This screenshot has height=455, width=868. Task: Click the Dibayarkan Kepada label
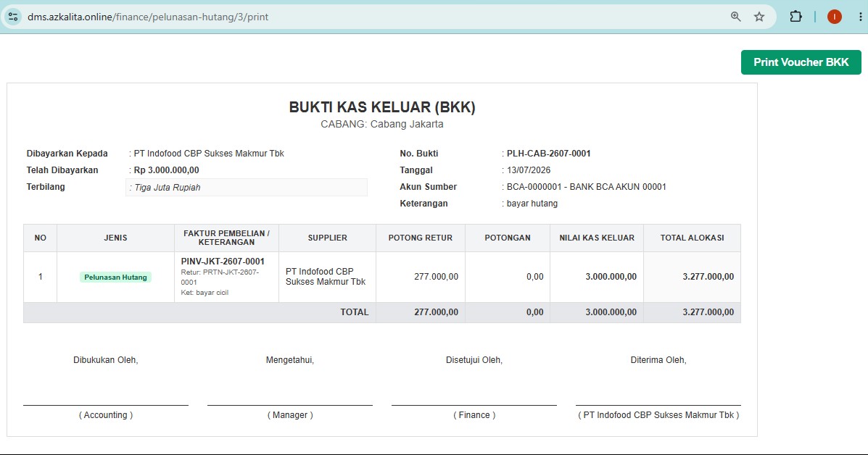(67, 154)
